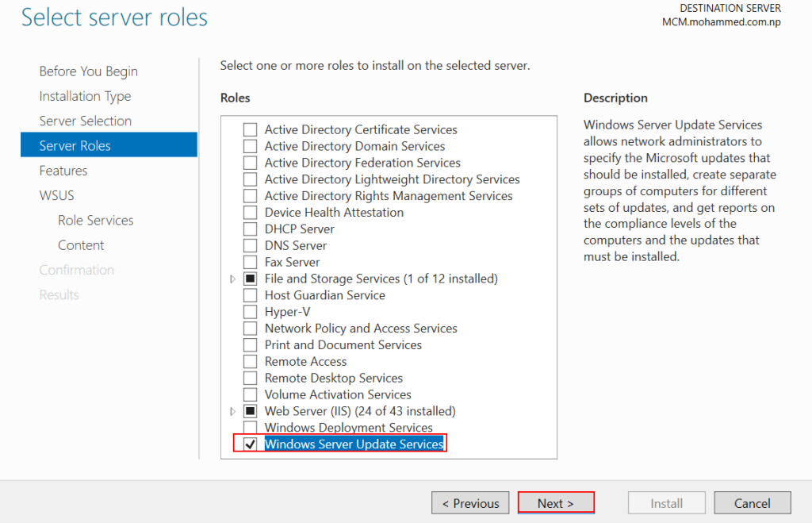
Task: Open the Features step in the sidebar
Action: (x=63, y=171)
